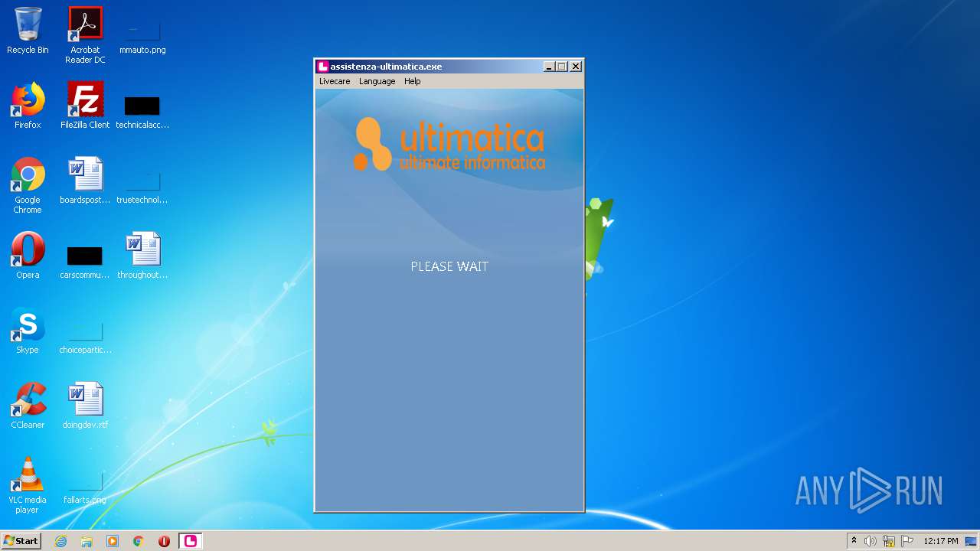The height and width of the screenshot is (551, 980).
Task: Select the Skype desktop shortcut
Action: pyautogui.click(x=28, y=331)
